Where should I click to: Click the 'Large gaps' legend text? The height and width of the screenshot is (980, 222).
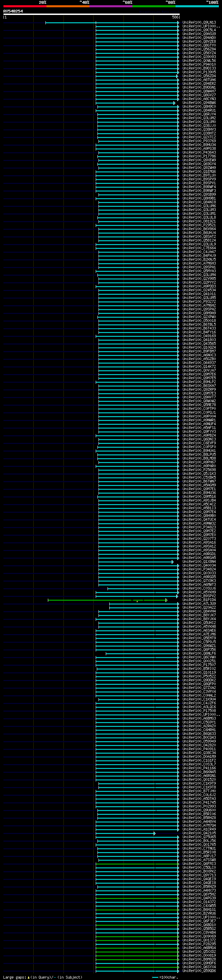pyautogui.click(x=15, y=977)
